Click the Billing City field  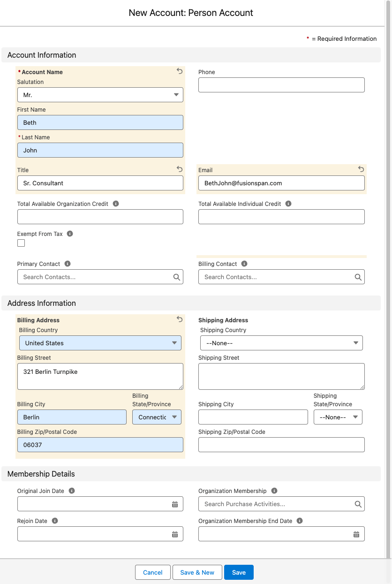tap(72, 417)
